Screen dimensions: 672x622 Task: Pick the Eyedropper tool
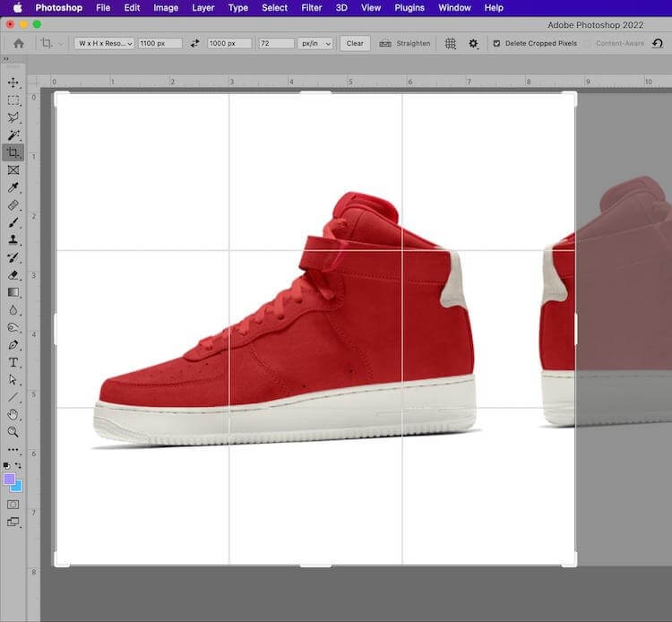click(x=13, y=187)
